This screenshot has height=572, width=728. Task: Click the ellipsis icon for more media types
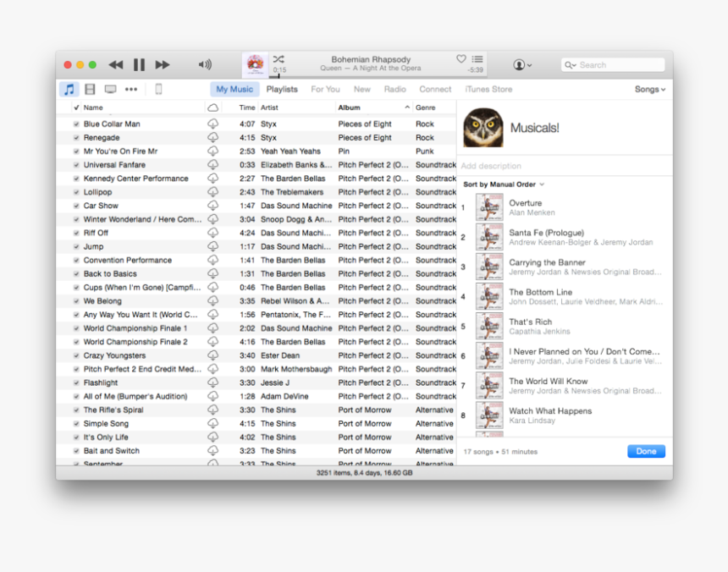coord(131,89)
